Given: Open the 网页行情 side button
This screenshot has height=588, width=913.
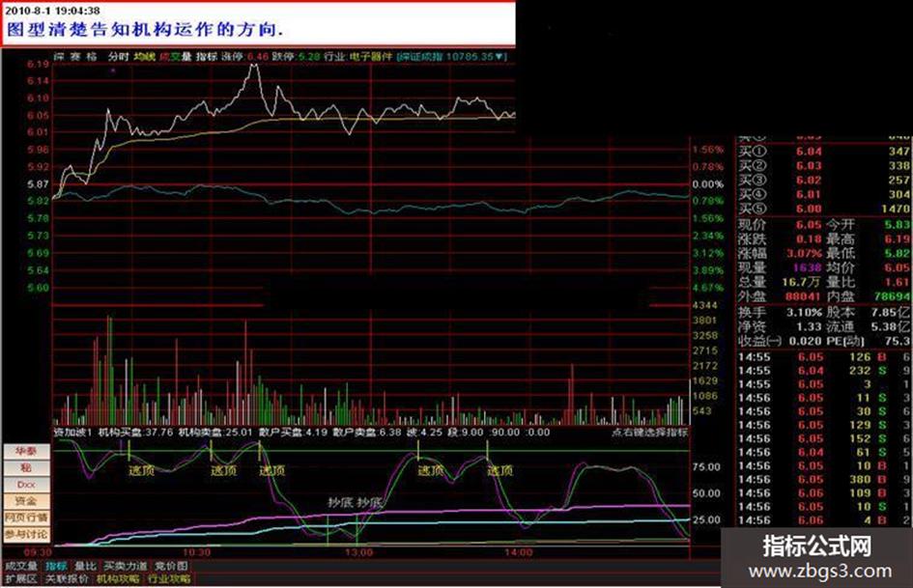Looking at the screenshot, I should (26, 518).
